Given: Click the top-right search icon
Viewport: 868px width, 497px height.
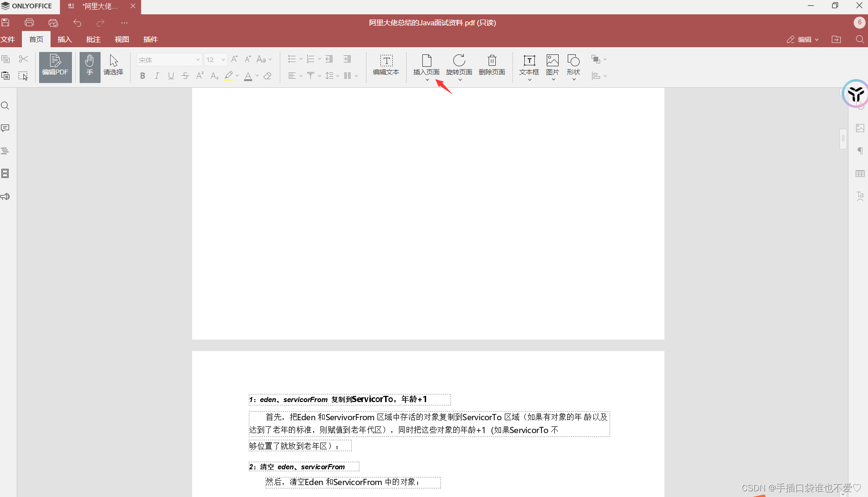Looking at the screenshot, I should click(860, 39).
